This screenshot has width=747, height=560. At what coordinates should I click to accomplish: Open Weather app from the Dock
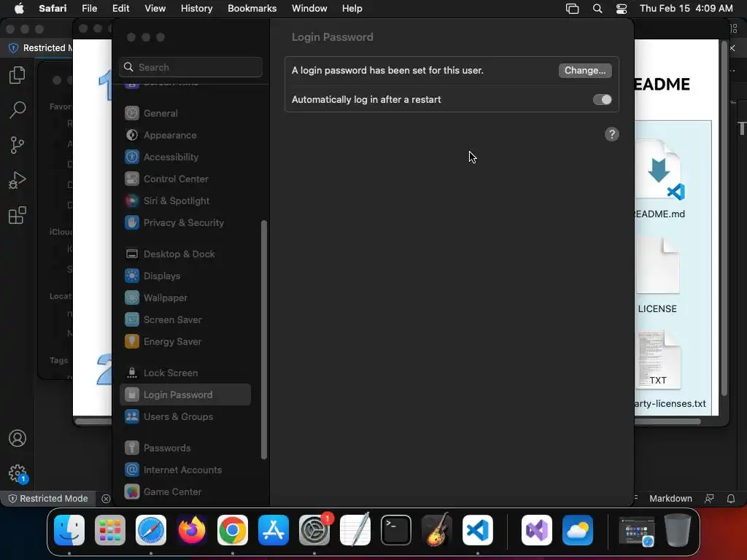coord(578,530)
